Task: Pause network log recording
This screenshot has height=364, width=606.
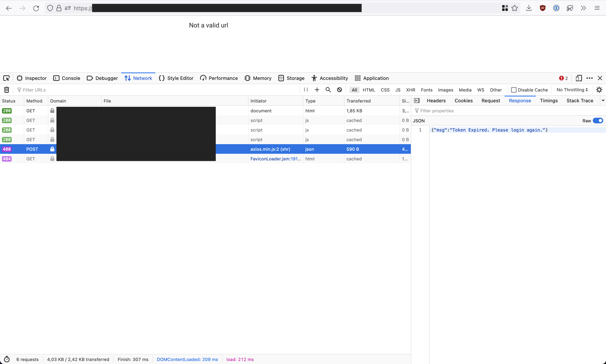Action: [306, 89]
